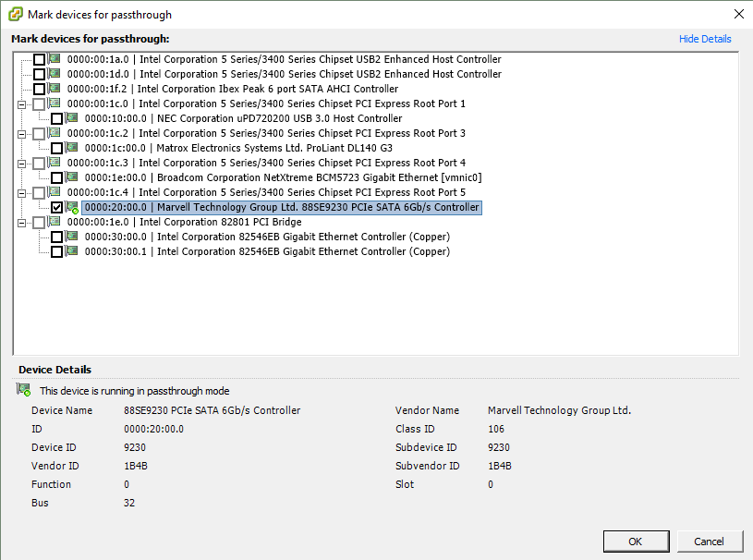Screen dimensions: 753x560
Task: Click the device icon for Ibex Peak SATA AHCI Controller
Action: [55, 89]
